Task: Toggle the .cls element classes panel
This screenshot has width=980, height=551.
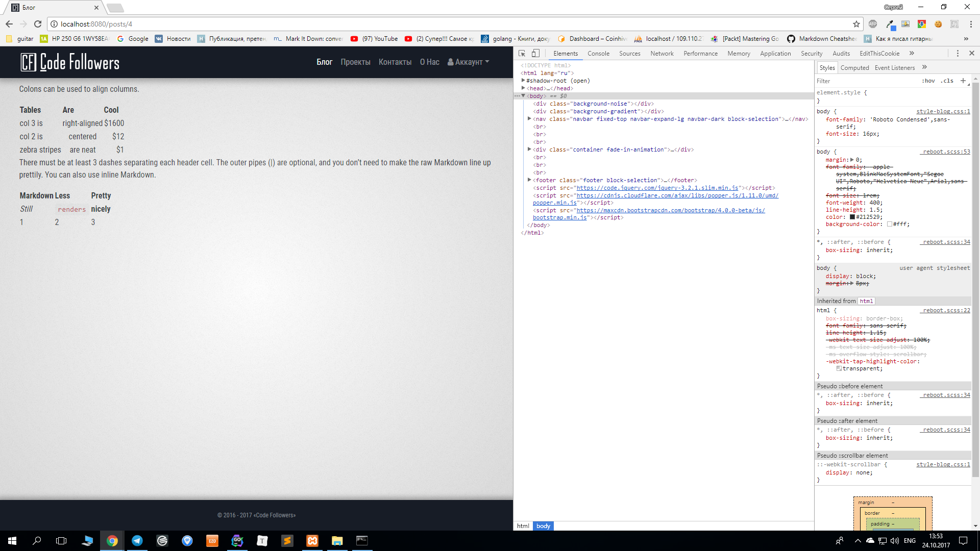Action: (x=947, y=81)
